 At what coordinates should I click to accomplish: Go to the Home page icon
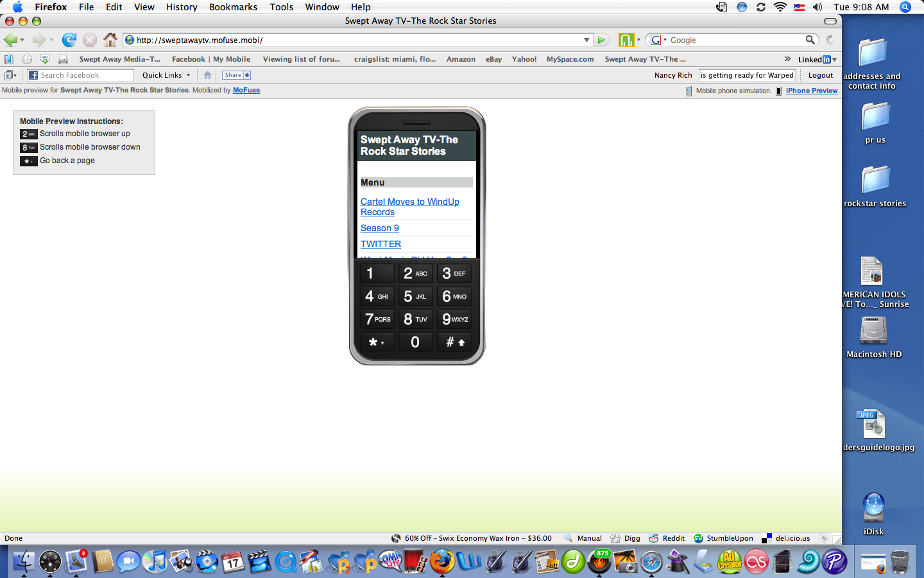[110, 40]
